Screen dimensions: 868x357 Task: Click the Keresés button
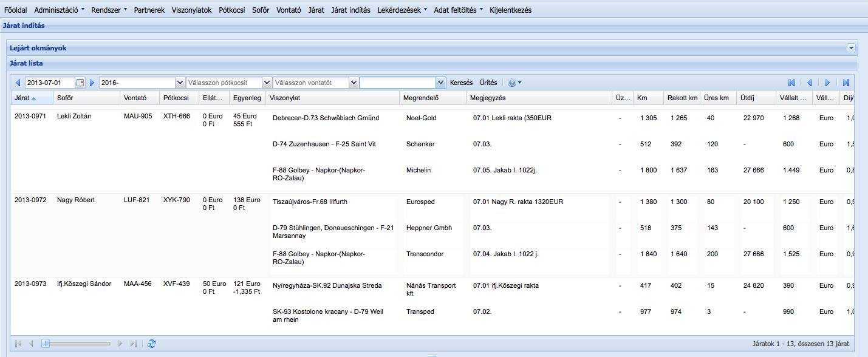[x=461, y=83]
